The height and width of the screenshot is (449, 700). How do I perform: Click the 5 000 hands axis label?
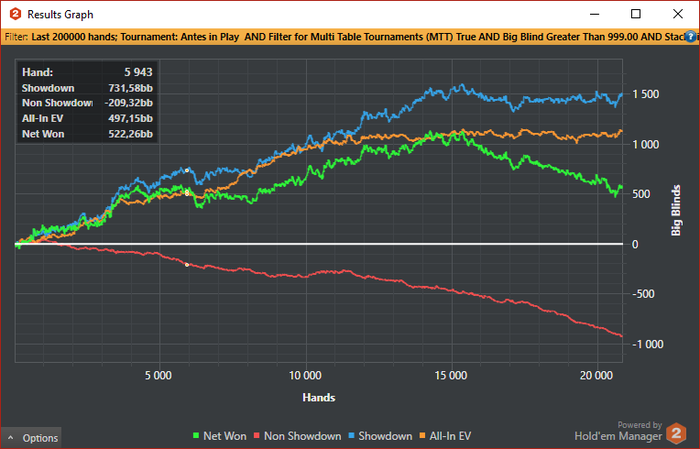(x=158, y=375)
